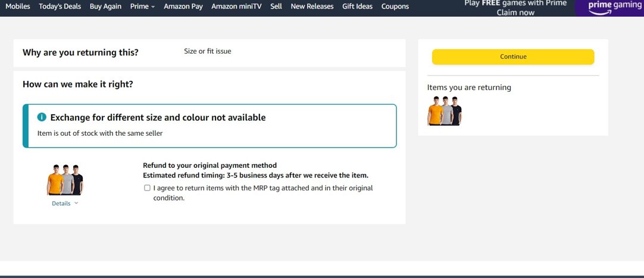Open the Mobiles menu link

18,6
